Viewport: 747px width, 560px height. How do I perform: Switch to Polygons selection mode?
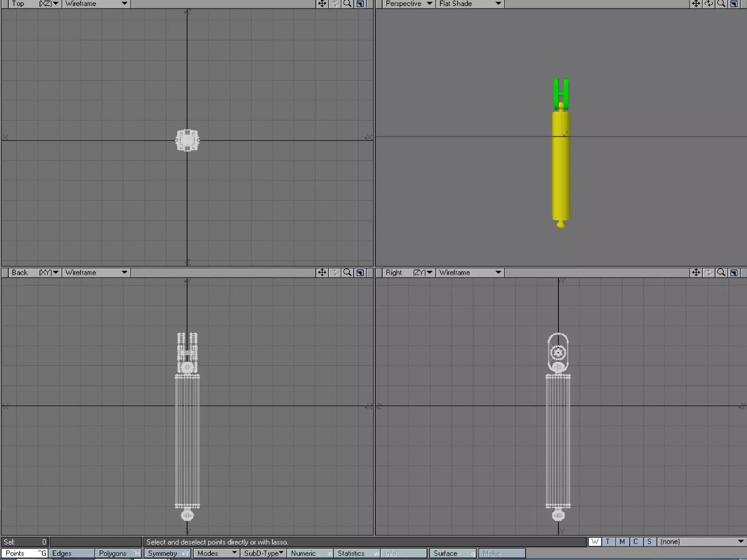tap(118, 553)
